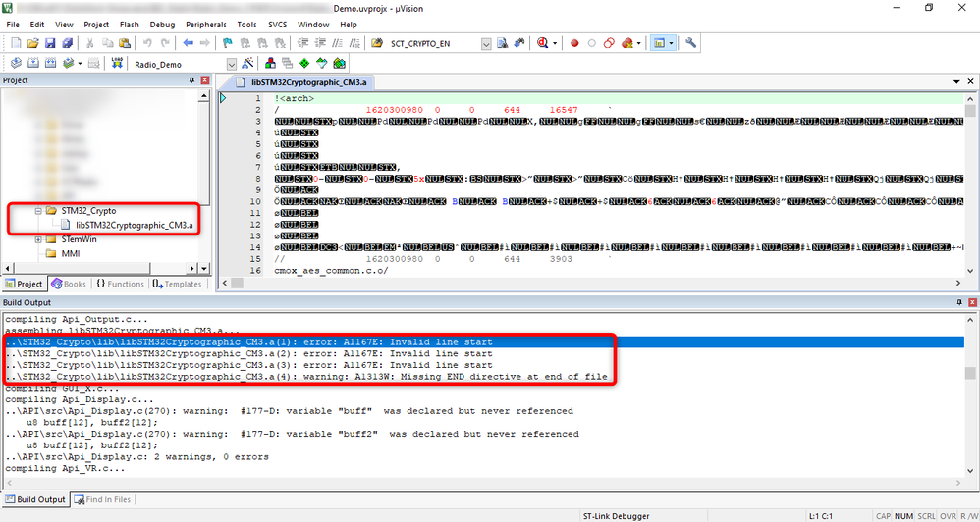Click the Paste clipboard icon
980x522 pixels.
click(x=125, y=44)
